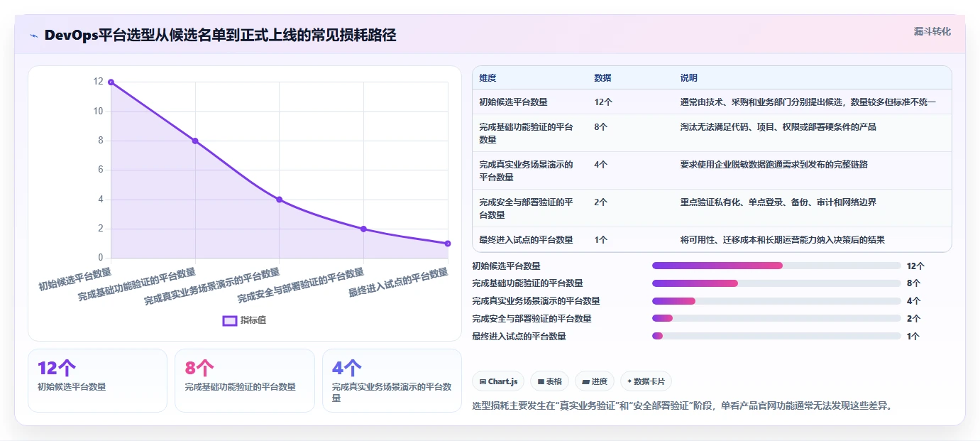Screen dimensions: 980x441
Task: Click the lightning icon beside the DevOps title
Action: 33,36
